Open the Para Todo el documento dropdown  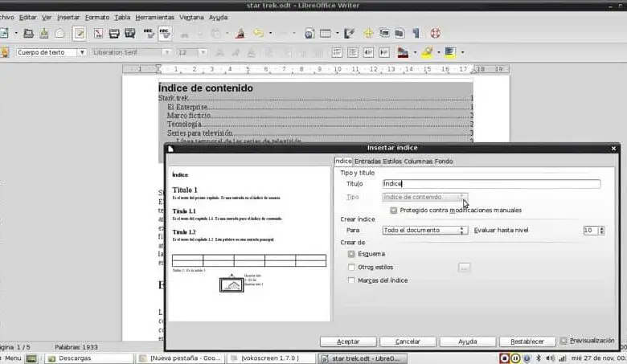tap(424, 230)
